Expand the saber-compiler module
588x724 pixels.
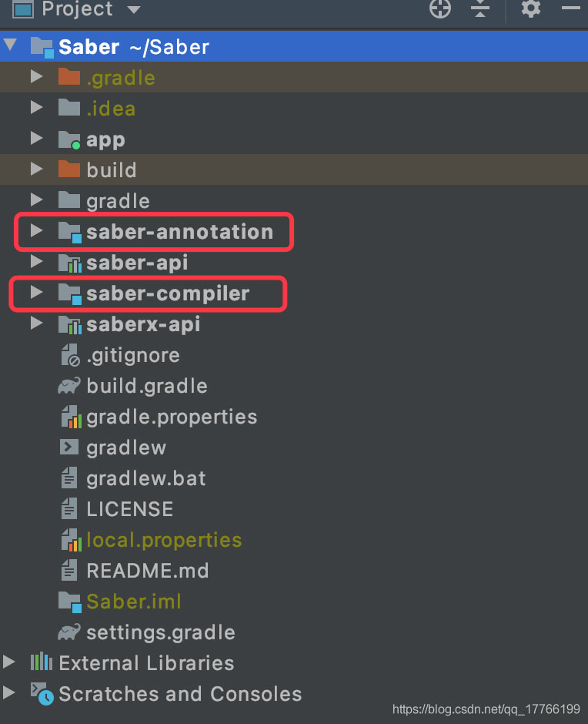35,293
